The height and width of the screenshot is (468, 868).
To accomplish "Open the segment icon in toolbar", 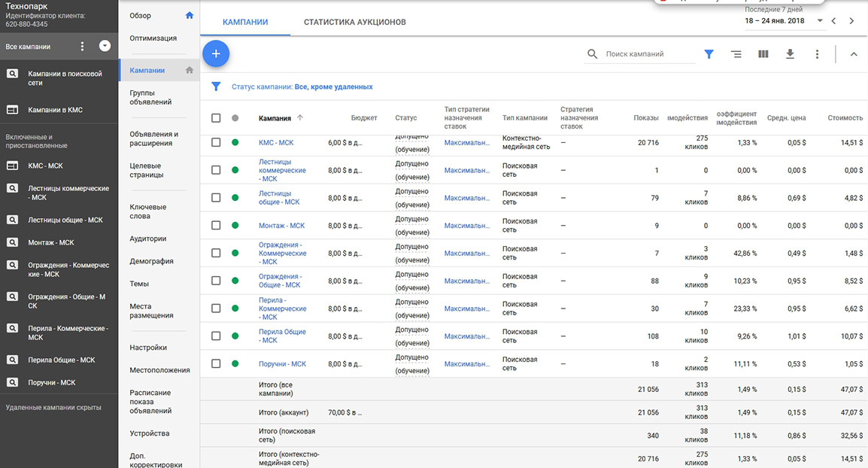I will [736, 54].
